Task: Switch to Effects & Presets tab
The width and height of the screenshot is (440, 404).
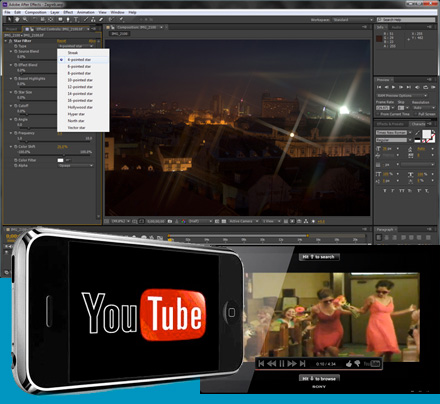Action: pyautogui.click(x=390, y=124)
